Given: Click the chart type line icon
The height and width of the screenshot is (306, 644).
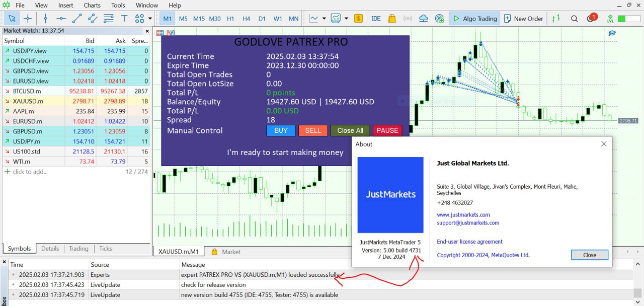Looking at the screenshot, I should pyautogui.click(x=314, y=19).
